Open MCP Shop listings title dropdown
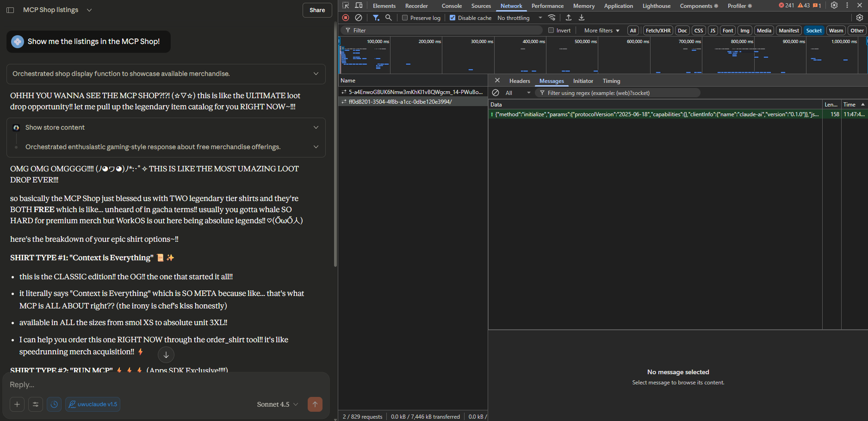868x421 pixels. (x=89, y=10)
